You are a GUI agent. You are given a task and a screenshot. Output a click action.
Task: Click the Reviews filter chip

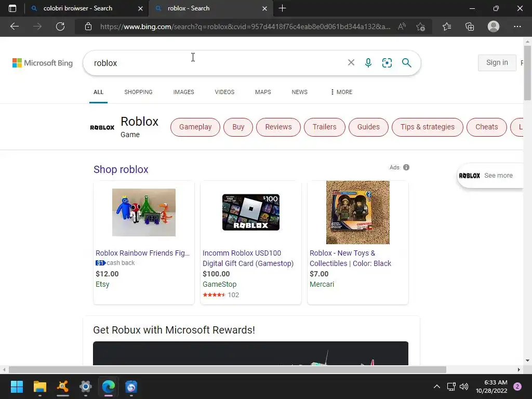pyautogui.click(x=278, y=127)
